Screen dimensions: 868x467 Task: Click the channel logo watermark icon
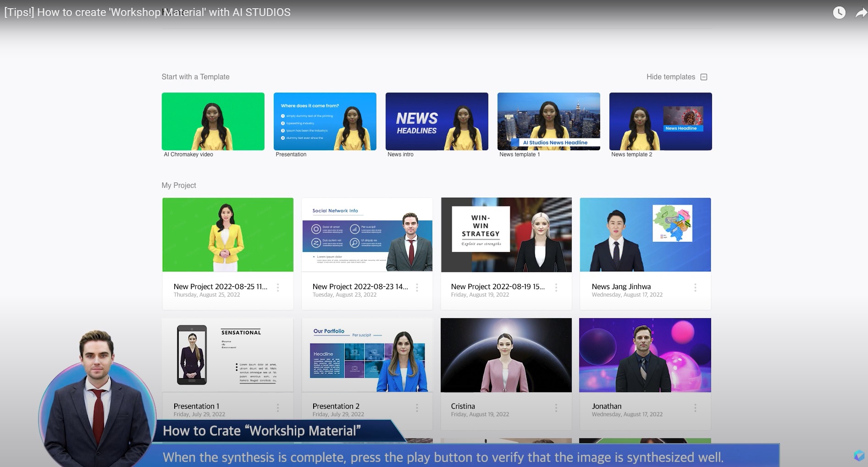[859, 456]
